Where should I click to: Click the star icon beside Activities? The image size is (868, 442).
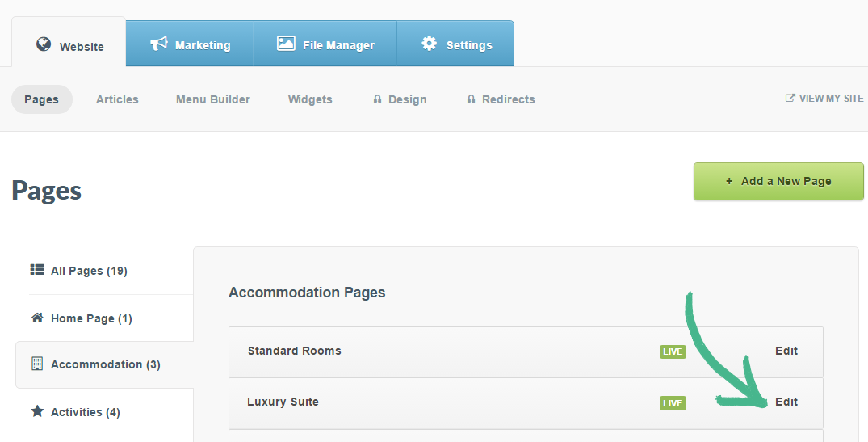pos(37,411)
